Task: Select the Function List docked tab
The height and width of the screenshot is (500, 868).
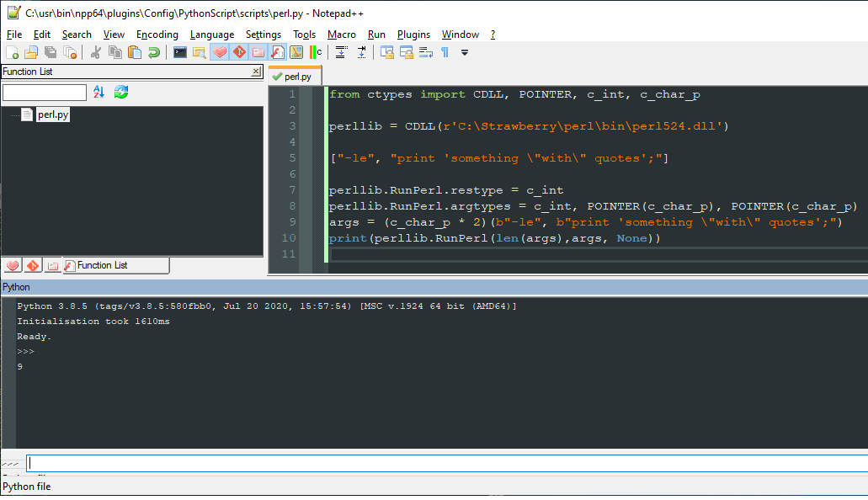Action: (115, 266)
